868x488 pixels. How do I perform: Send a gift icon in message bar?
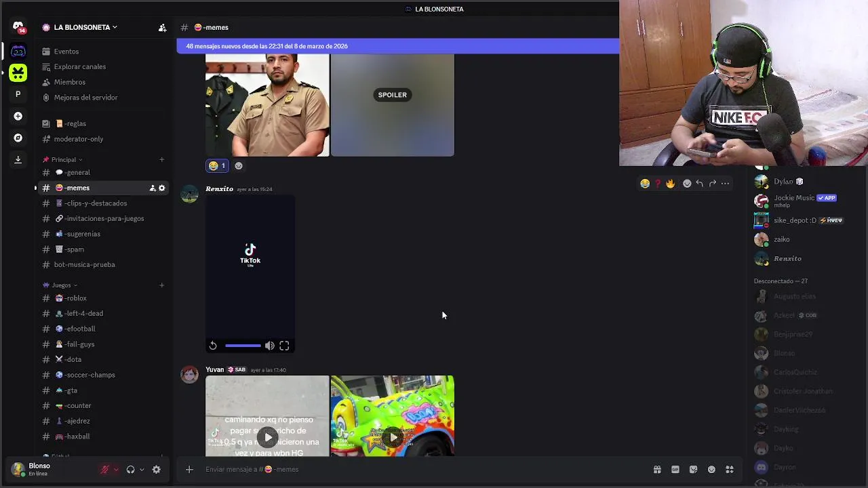click(657, 469)
